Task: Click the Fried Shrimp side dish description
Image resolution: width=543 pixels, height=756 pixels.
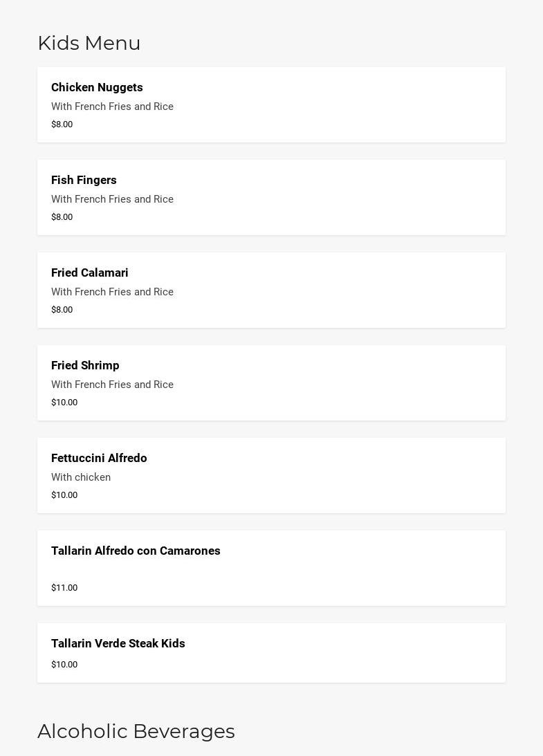Action: click(x=112, y=385)
